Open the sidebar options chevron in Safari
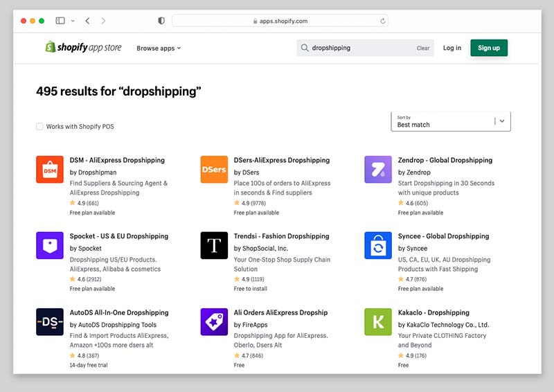 [73, 21]
